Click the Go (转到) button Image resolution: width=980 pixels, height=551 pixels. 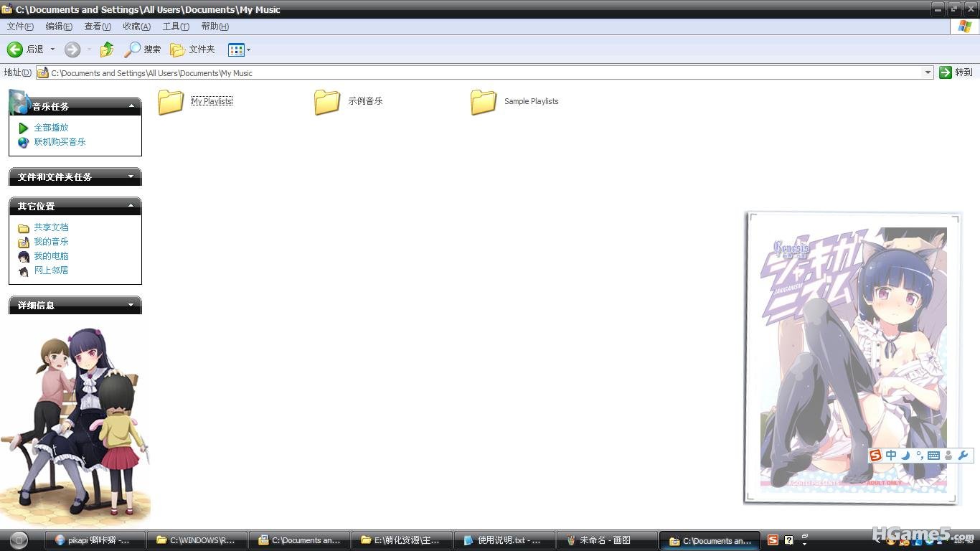click(x=956, y=72)
